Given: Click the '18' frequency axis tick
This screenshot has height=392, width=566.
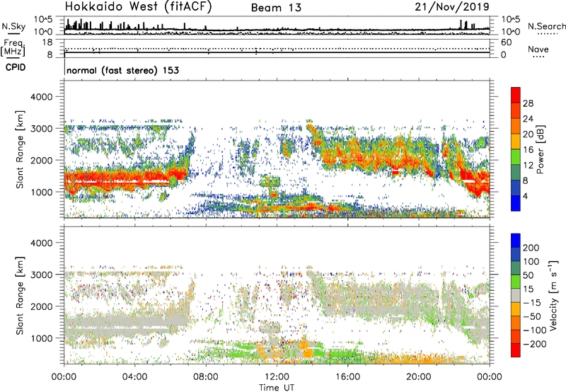Looking at the screenshot, I should pyautogui.click(x=47, y=42).
